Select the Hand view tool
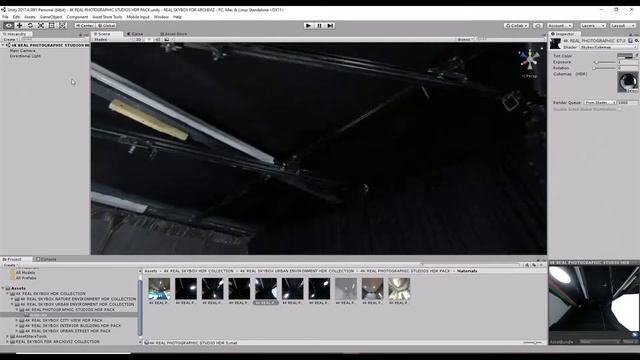 [9, 25]
